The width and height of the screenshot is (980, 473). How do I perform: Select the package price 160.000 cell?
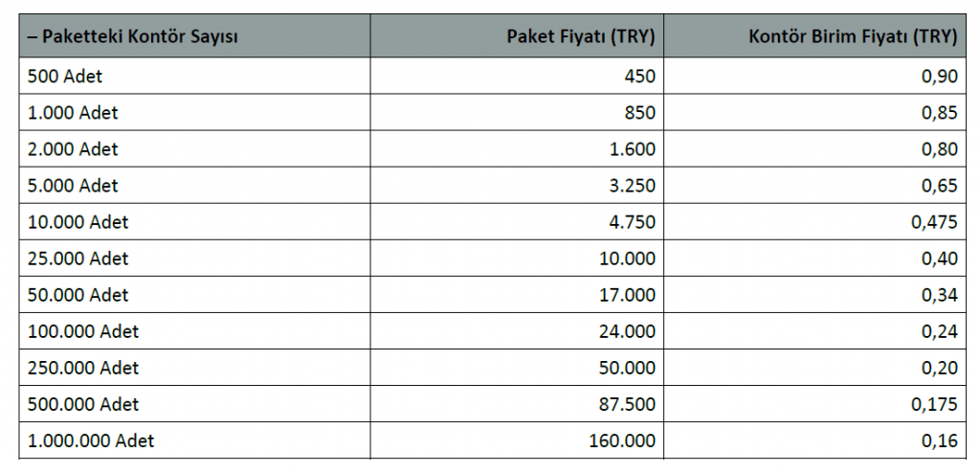click(517, 440)
